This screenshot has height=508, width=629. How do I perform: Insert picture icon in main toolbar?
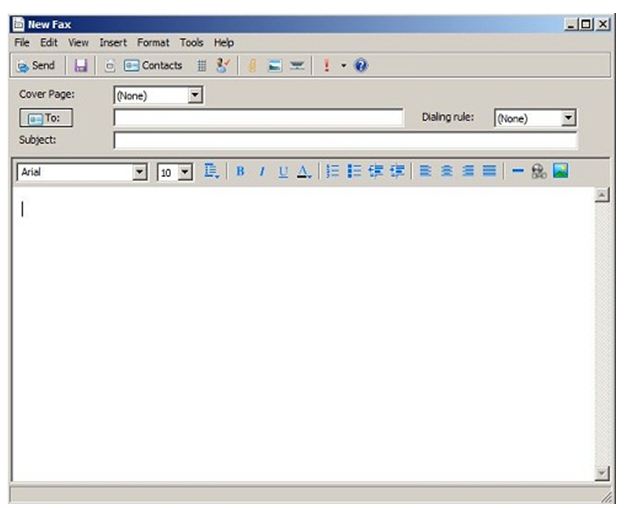(x=274, y=65)
